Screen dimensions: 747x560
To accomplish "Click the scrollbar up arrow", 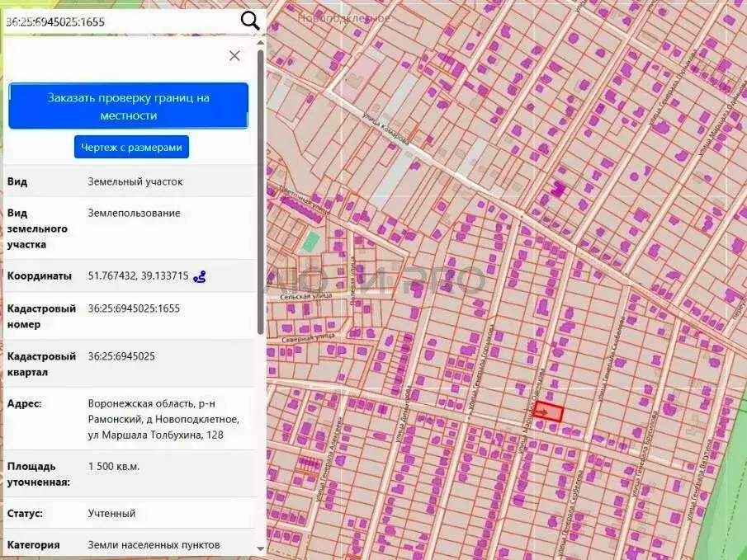I will (x=261, y=43).
